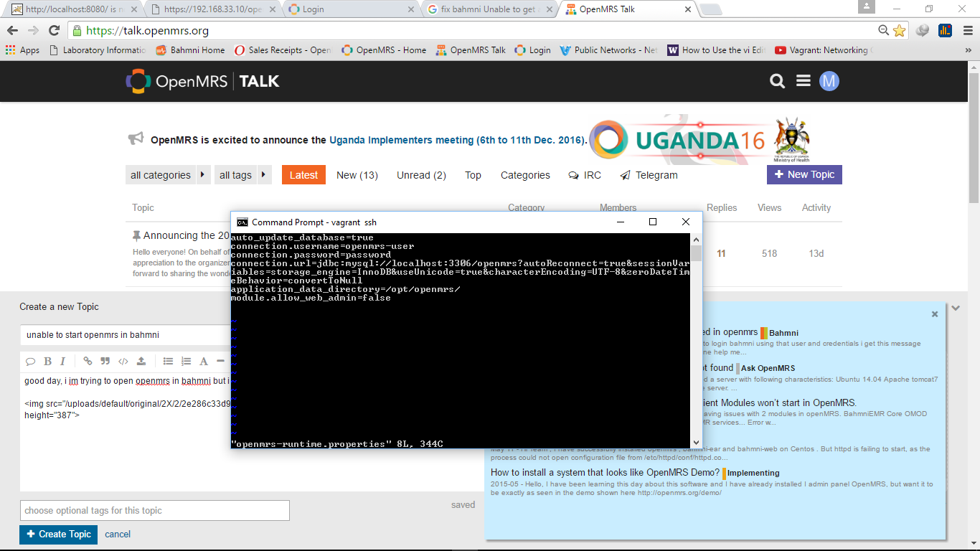
Task: Click the Chrome profile person icon
Action: [x=867, y=7]
